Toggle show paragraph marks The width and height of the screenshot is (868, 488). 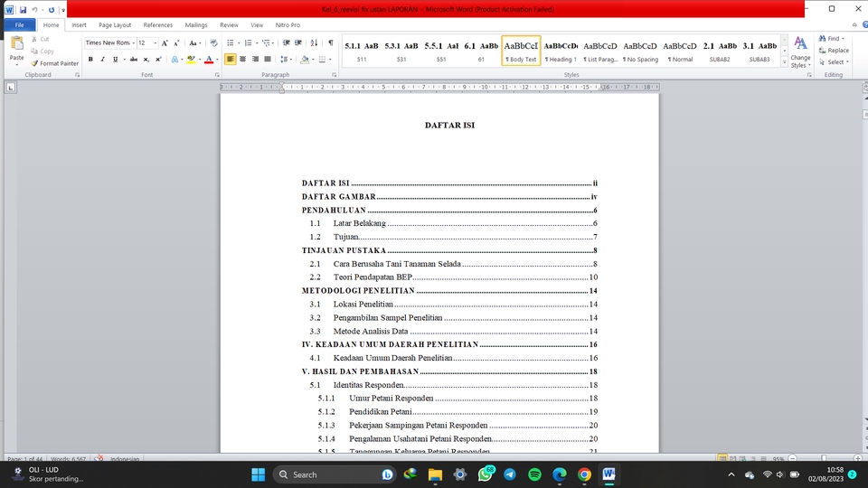[x=331, y=42]
